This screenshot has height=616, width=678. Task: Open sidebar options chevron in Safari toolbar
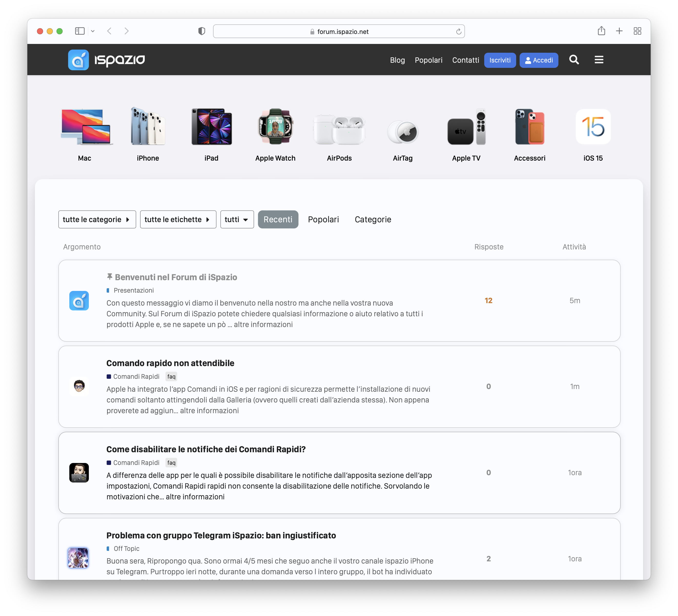[92, 31]
